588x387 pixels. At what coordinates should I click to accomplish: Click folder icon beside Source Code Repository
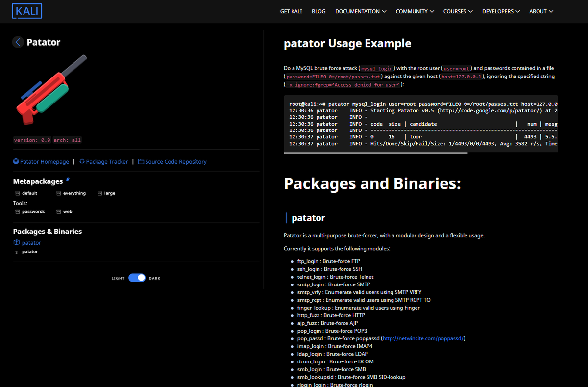[x=141, y=161]
